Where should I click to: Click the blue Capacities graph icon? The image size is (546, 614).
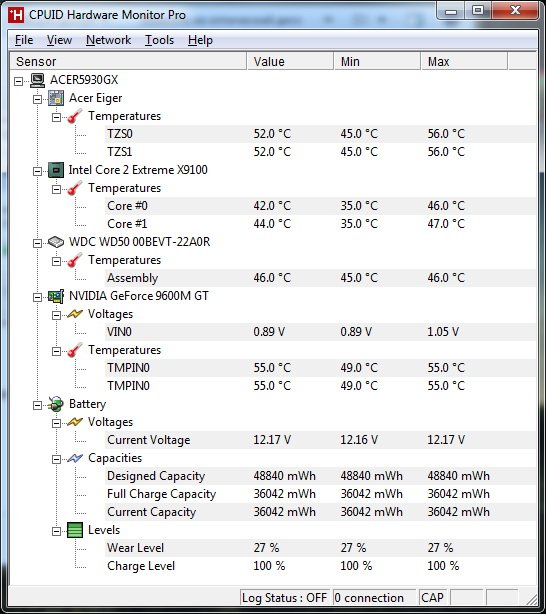click(75, 458)
